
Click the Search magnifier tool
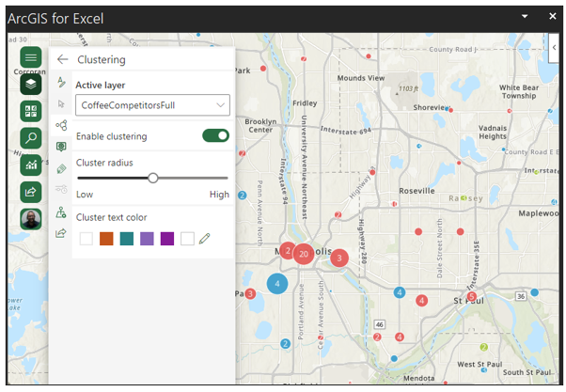(31, 138)
